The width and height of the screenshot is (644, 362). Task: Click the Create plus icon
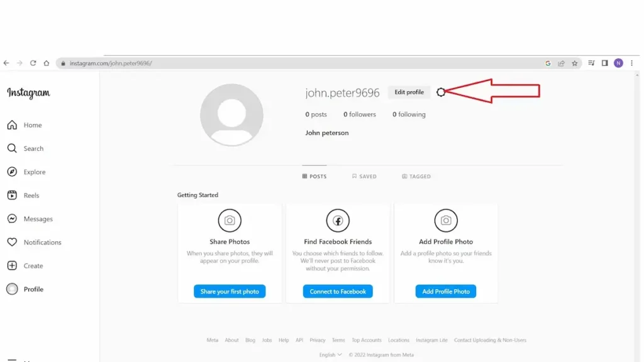coord(12,266)
